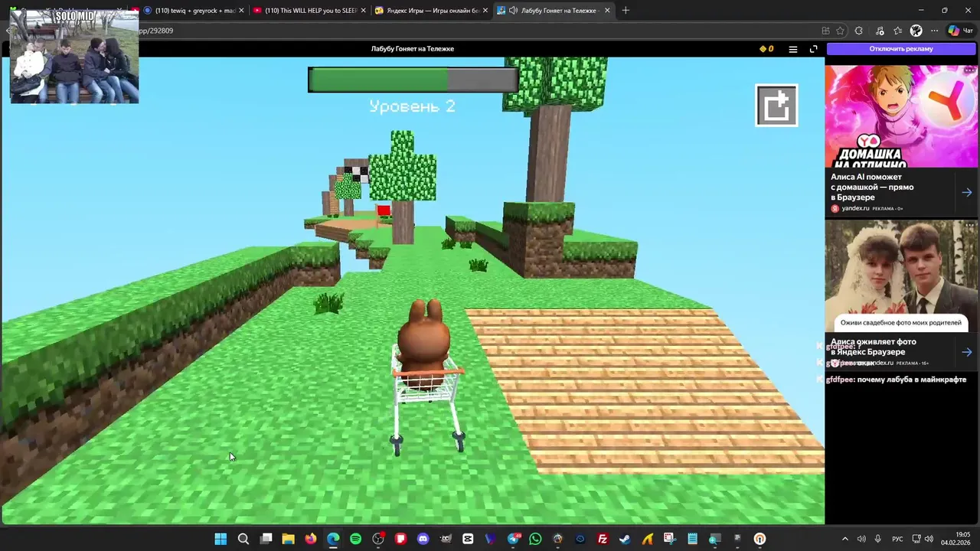Click the Отключить рекламу button
Viewport: 980px width, 551px height.
pyautogui.click(x=901, y=49)
